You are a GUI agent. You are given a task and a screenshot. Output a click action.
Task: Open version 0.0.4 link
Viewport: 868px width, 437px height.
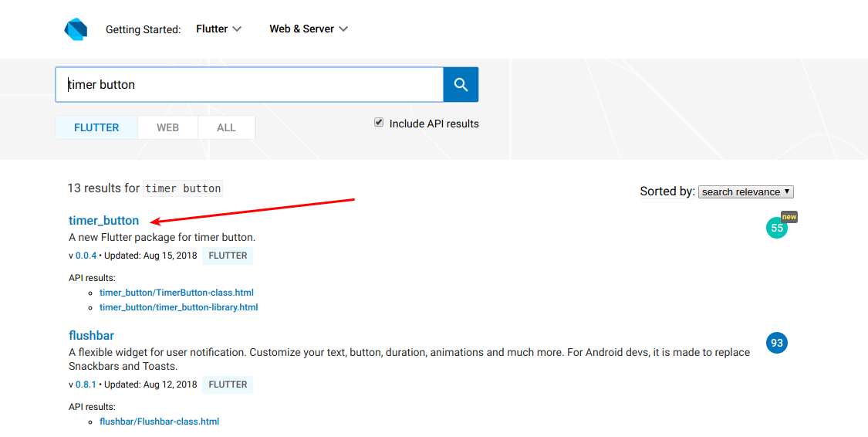pos(86,256)
